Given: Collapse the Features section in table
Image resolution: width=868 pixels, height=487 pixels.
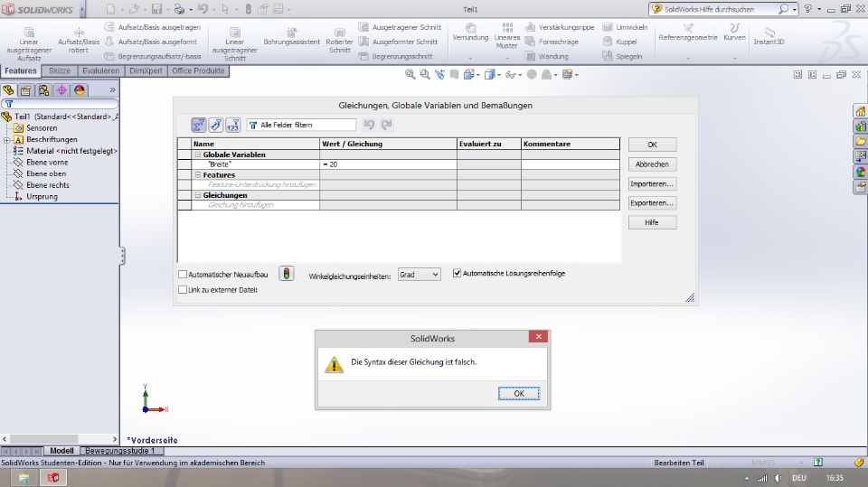Looking at the screenshot, I should [x=198, y=175].
